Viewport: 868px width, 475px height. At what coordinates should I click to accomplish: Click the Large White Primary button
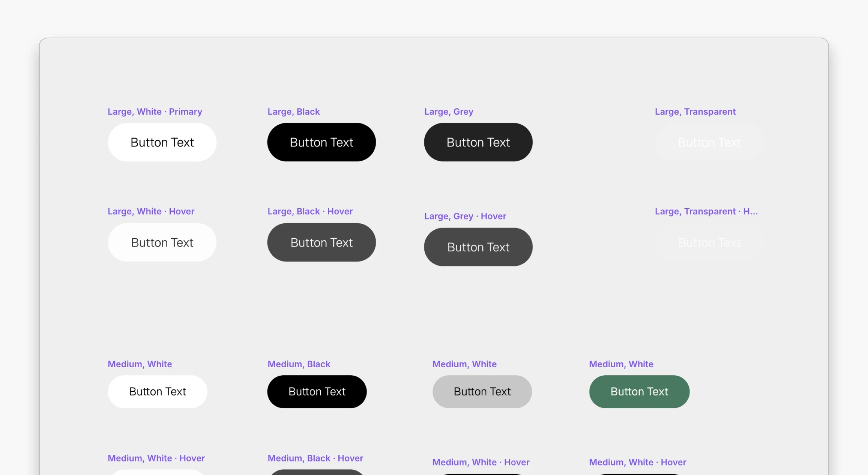tap(162, 142)
